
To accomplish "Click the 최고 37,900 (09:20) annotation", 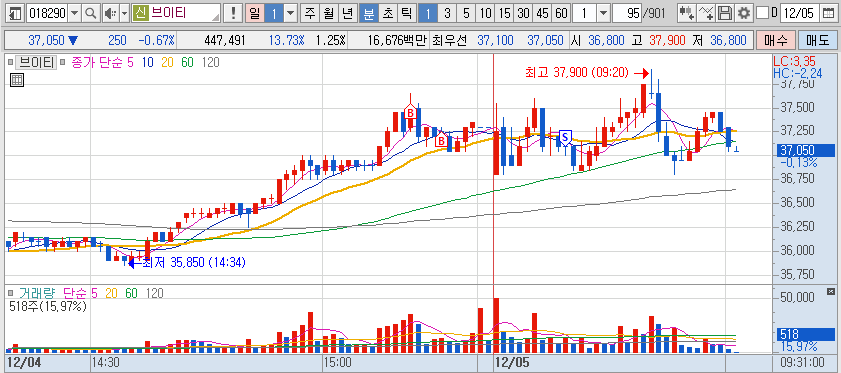I will 577,72.
